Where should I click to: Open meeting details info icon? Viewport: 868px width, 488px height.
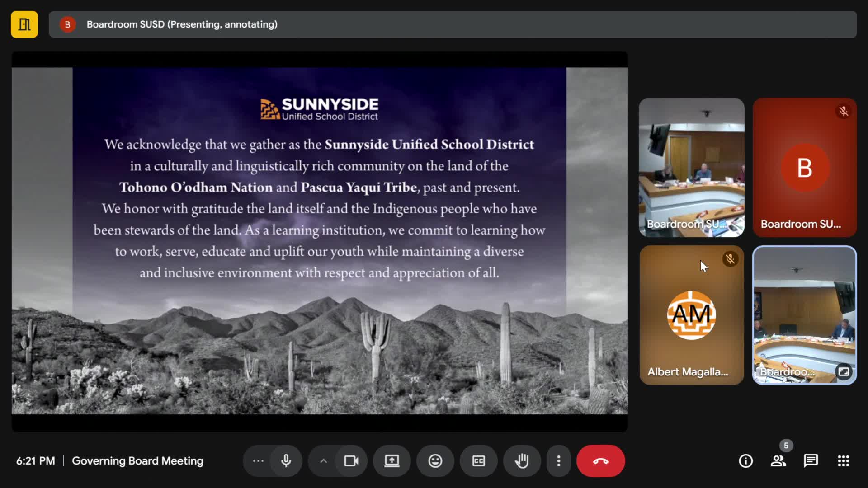(745, 461)
